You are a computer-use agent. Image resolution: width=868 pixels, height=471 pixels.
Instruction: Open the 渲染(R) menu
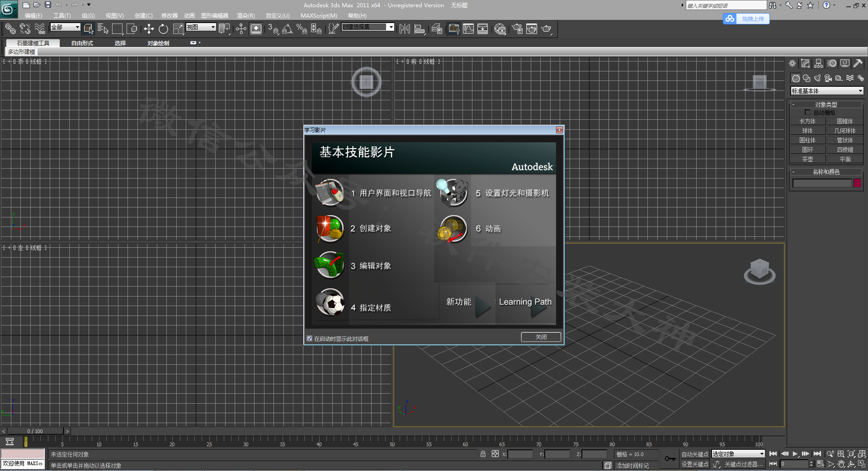click(x=246, y=16)
